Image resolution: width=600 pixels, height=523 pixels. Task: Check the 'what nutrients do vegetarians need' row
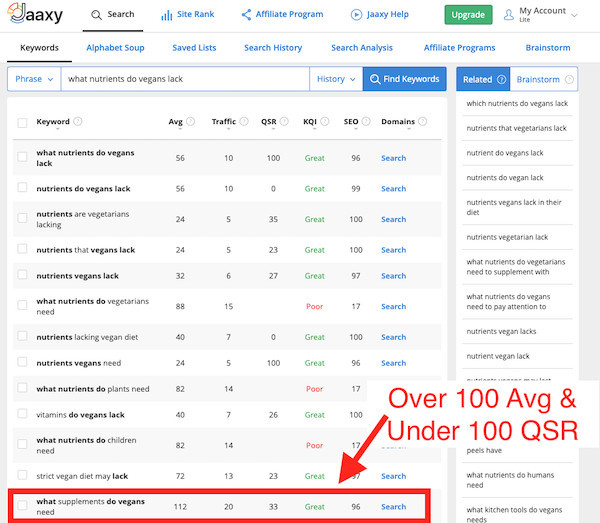click(x=22, y=305)
